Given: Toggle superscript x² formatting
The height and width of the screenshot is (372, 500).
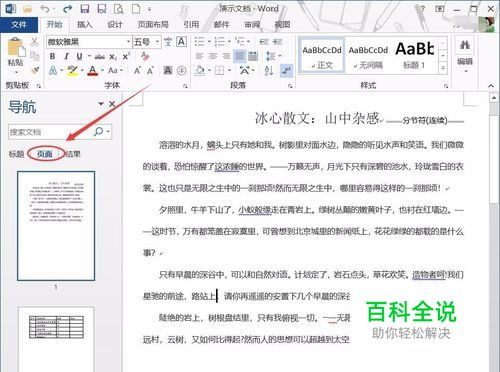Looking at the screenshot, I should click(x=126, y=56).
